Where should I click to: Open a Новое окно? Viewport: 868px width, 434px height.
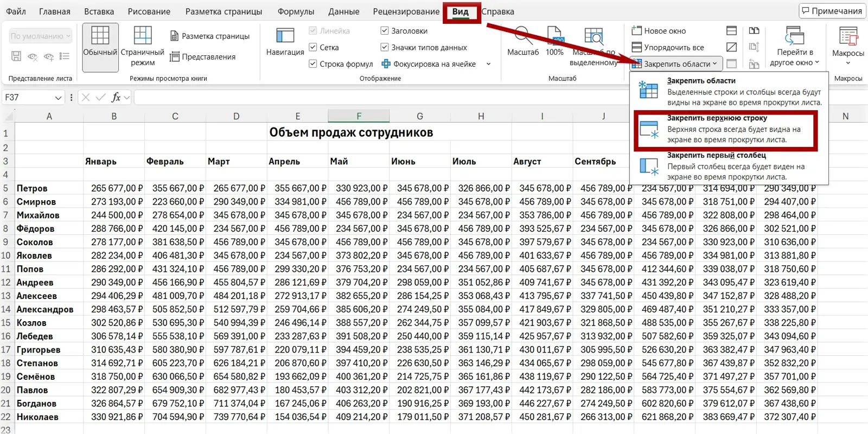pyautogui.click(x=659, y=31)
